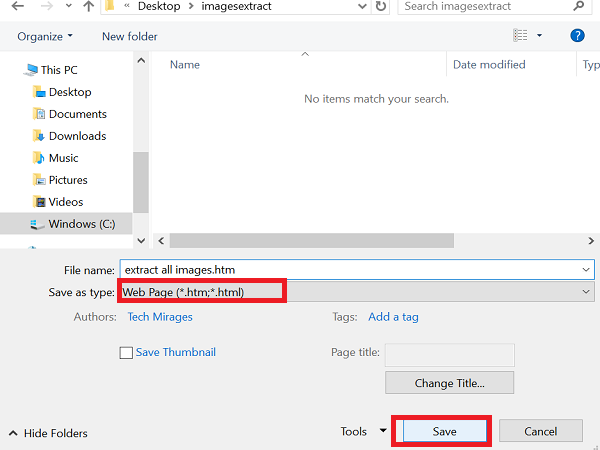Click the change view layout icon
The height and width of the screenshot is (450, 600).
[x=520, y=36]
